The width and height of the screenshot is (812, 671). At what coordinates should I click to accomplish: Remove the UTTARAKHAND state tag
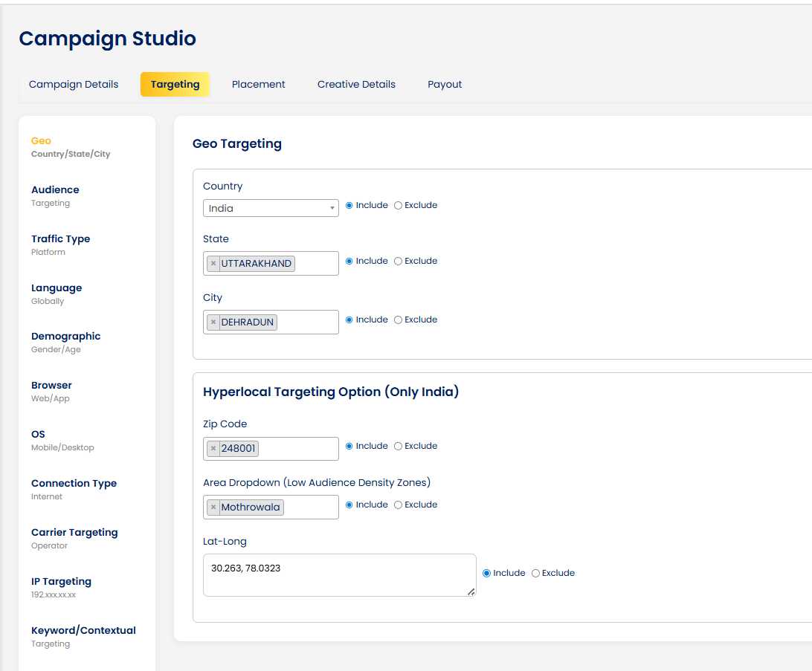click(x=213, y=263)
